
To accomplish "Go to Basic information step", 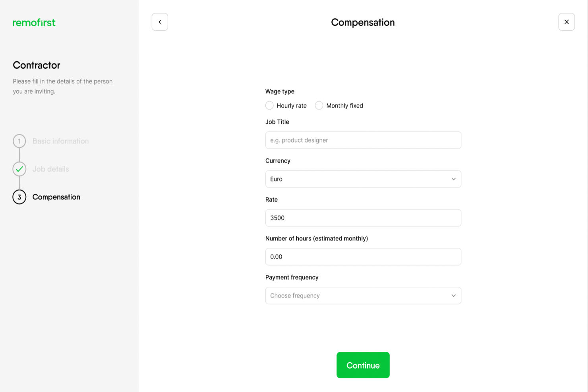I will 60,141.
